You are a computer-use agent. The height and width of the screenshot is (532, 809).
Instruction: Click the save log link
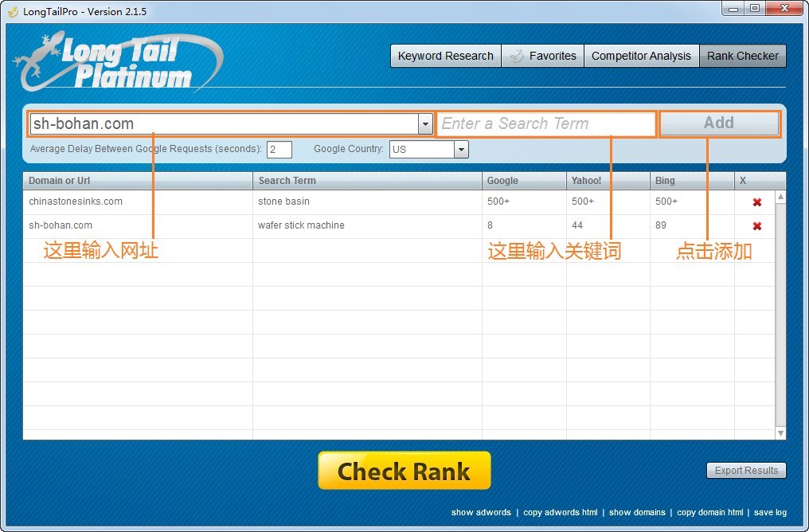point(770,512)
